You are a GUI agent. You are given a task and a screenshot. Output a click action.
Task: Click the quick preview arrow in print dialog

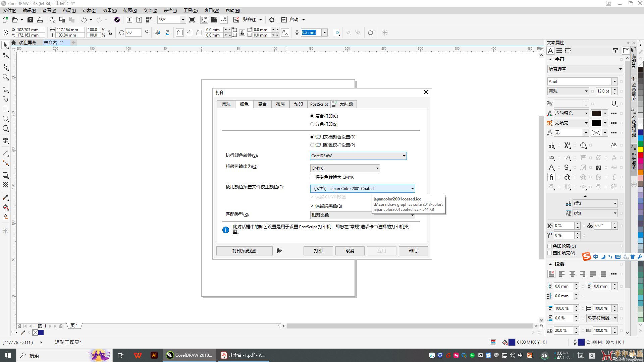click(279, 251)
